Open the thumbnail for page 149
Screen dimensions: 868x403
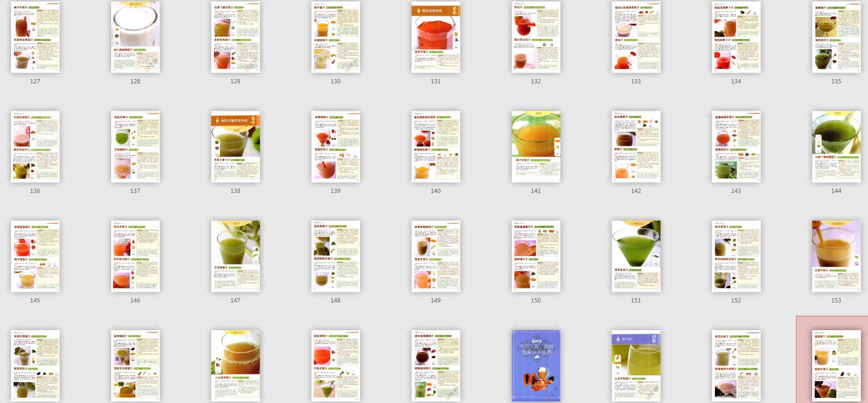pyautogui.click(x=436, y=256)
